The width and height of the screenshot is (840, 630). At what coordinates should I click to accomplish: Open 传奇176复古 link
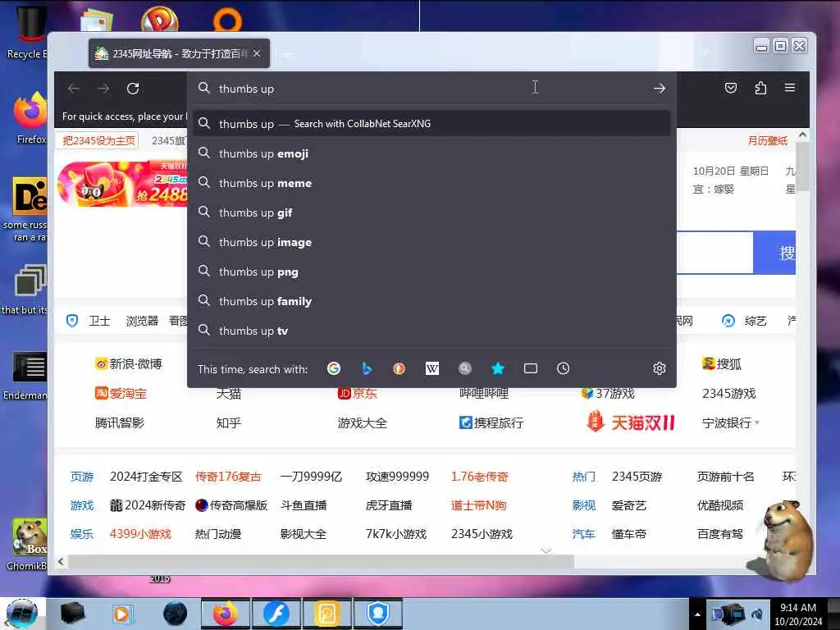(x=228, y=477)
